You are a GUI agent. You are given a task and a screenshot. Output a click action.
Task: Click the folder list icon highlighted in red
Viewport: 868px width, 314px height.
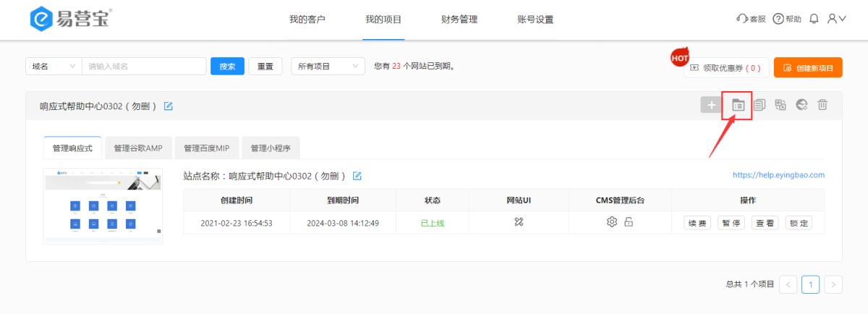(x=738, y=105)
